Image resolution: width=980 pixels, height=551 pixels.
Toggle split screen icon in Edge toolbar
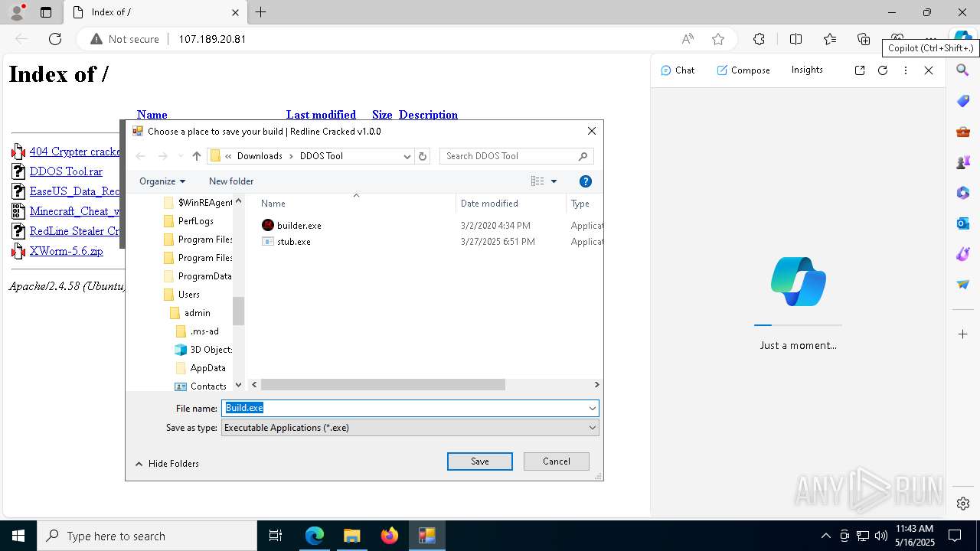click(795, 39)
